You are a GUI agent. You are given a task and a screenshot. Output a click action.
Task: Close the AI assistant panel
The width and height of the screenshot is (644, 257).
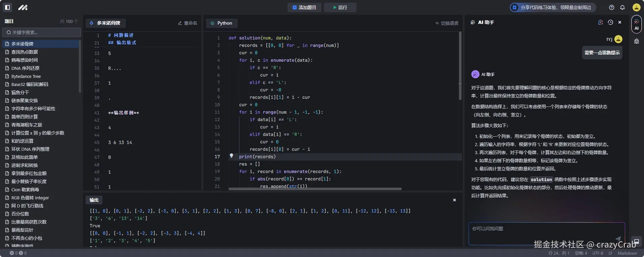point(620,22)
